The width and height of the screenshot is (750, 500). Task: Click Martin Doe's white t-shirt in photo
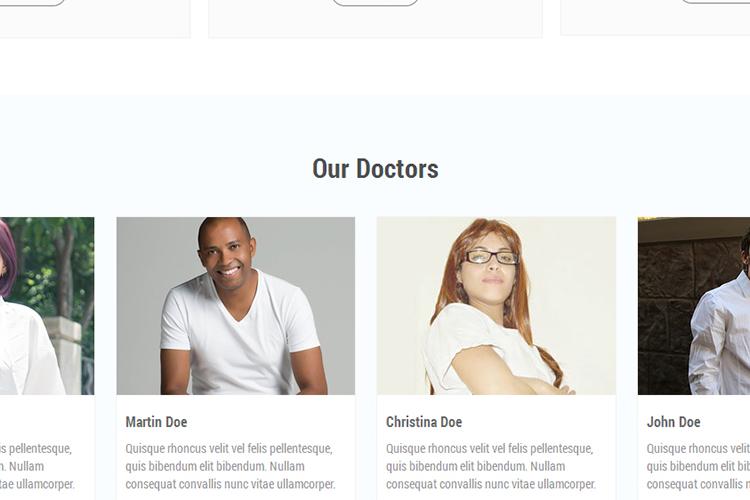pos(239,335)
